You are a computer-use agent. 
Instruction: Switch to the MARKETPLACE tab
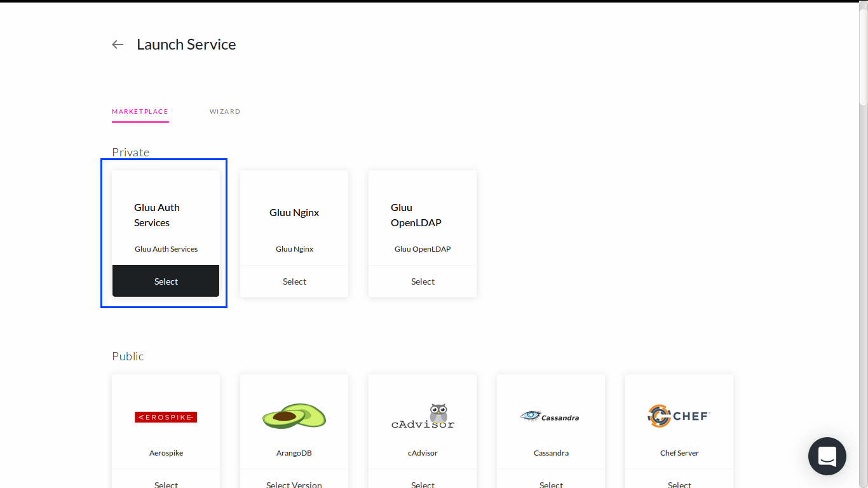click(x=140, y=111)
